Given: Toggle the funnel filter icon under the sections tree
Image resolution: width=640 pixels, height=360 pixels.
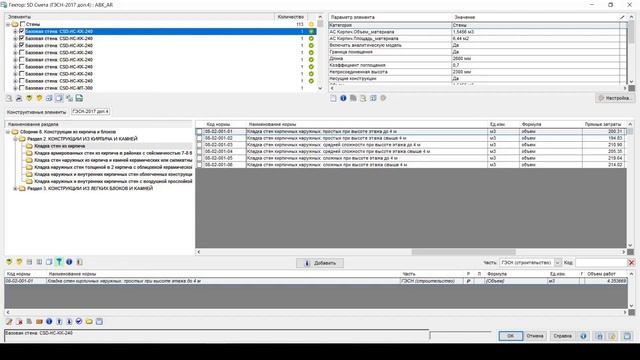Looking at the screenshot, I should coord(59,262).
